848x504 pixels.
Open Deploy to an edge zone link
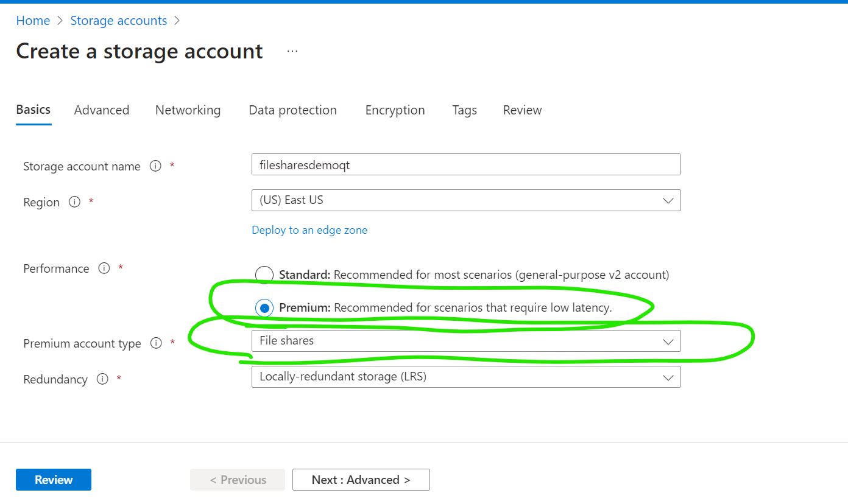[x=309, y=230]
